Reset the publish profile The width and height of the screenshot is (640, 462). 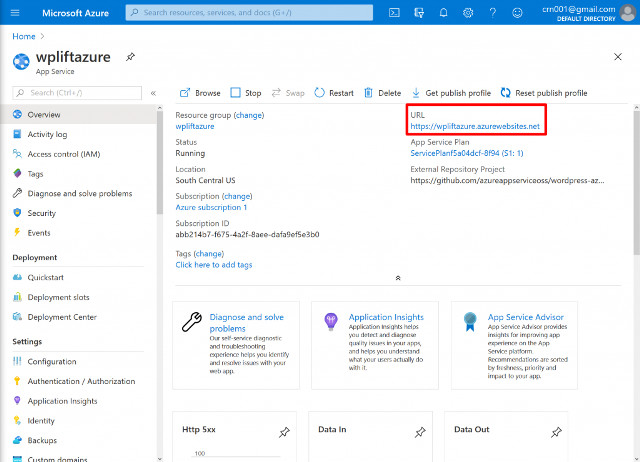click(544, 93)
